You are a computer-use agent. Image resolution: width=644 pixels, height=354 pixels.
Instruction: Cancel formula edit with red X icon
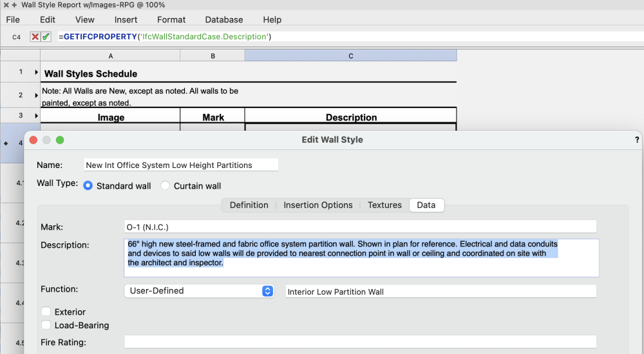(35, 37)
